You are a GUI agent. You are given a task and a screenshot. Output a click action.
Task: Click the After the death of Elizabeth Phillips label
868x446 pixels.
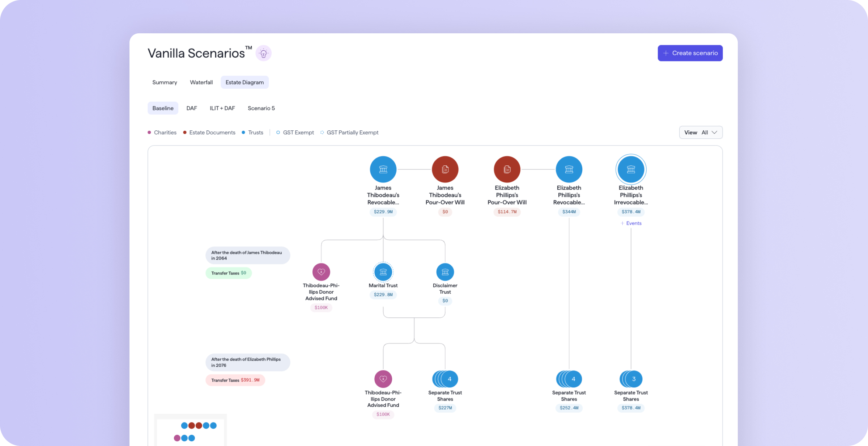(x=248, y=362)
